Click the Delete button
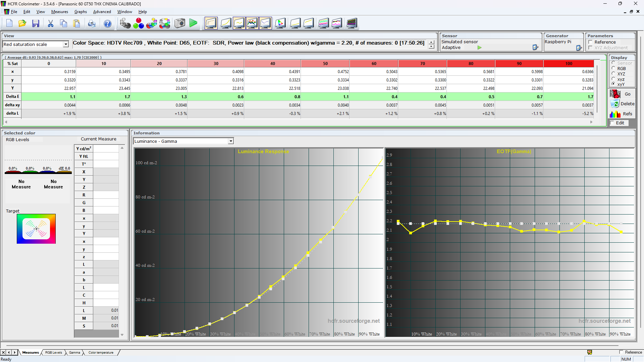Screen dimensions: 644x362 622,104
